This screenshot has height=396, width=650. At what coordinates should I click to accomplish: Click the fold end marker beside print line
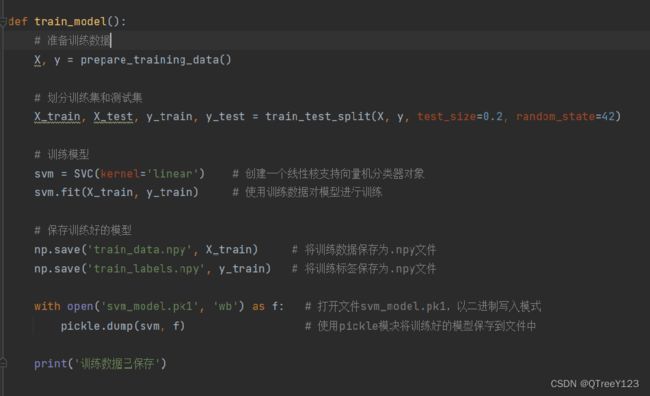pos(3,363)
